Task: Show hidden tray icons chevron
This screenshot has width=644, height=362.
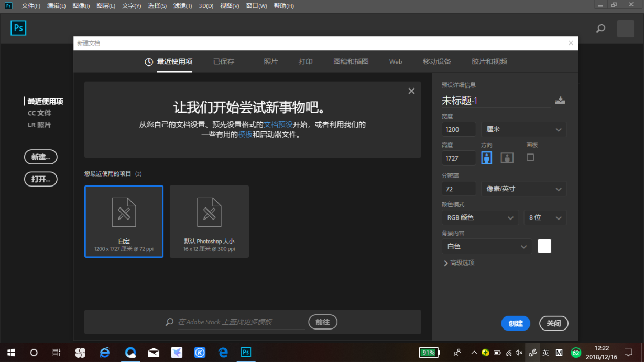Action: (474, 353)
